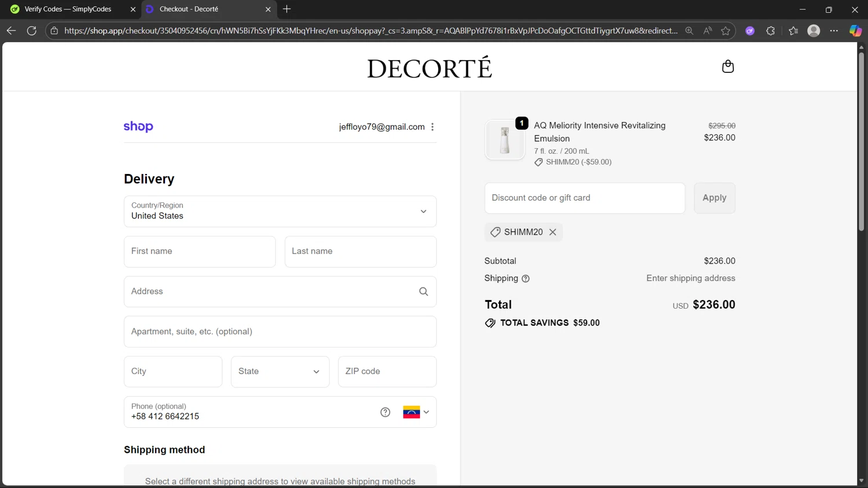Click the zoom magnifier in address bar
868x488 pixels.
(689, 31)
